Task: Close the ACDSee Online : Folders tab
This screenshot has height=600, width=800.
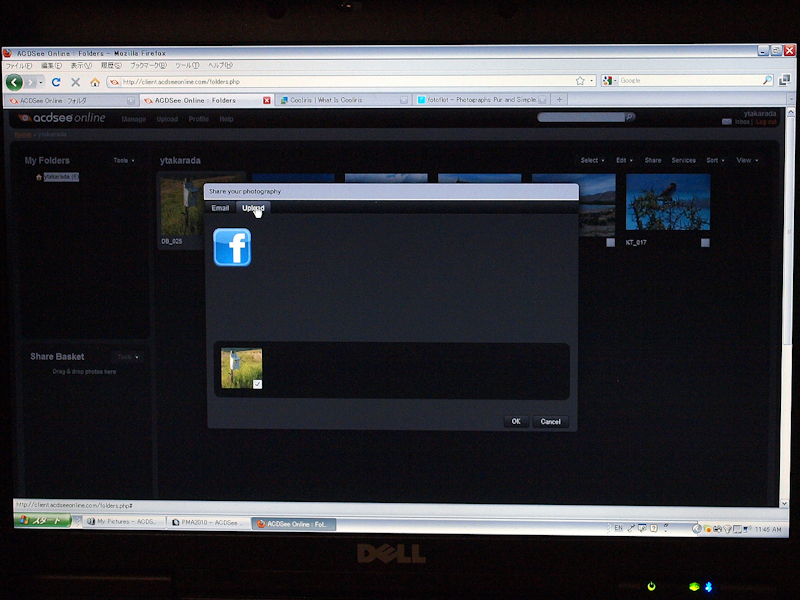Action: coord(266,101)
